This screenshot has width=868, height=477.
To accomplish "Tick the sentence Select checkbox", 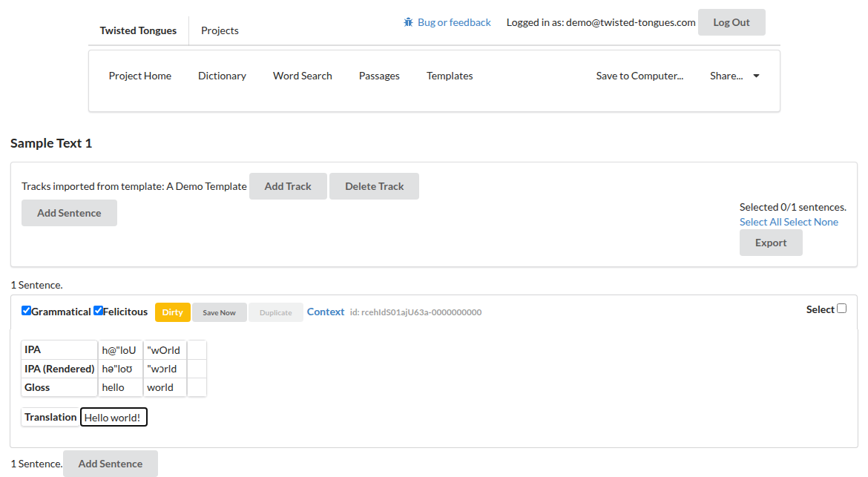I will [841, 309].
